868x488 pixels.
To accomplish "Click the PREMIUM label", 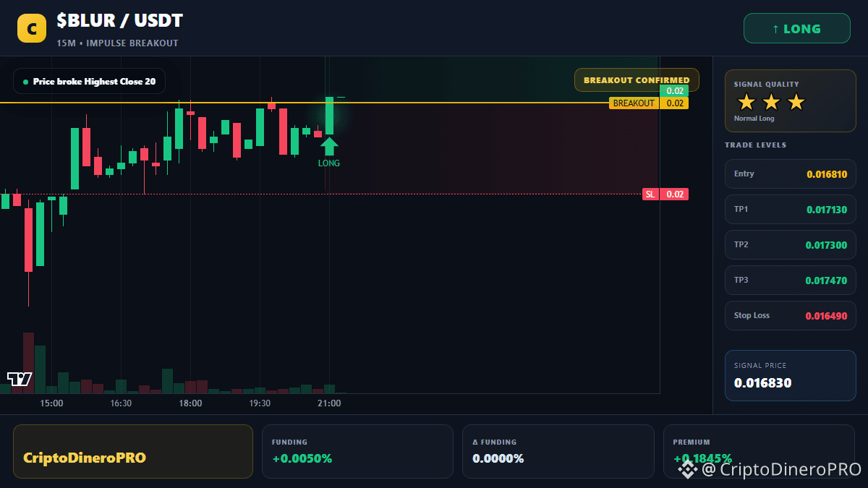I will tap(692, 442).
